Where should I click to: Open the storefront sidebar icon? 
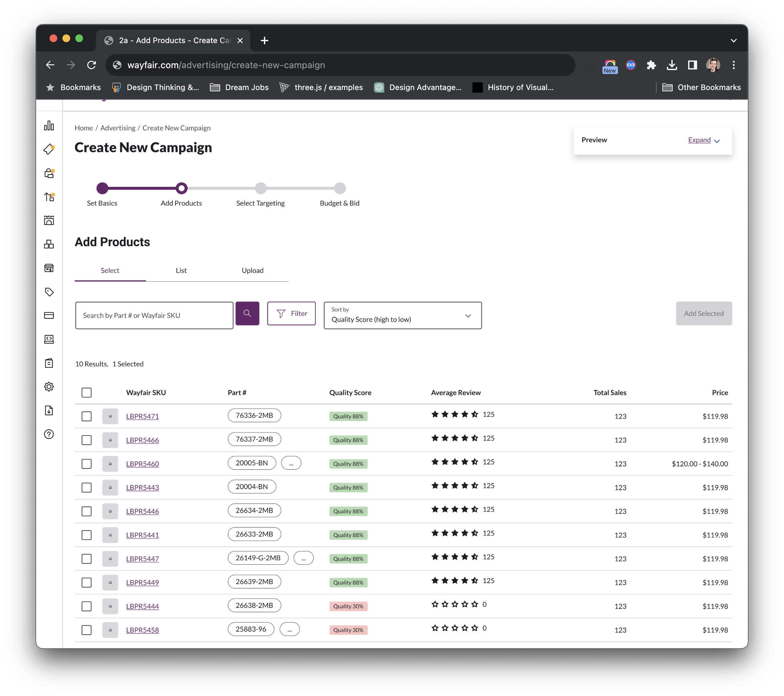(49, 268)
